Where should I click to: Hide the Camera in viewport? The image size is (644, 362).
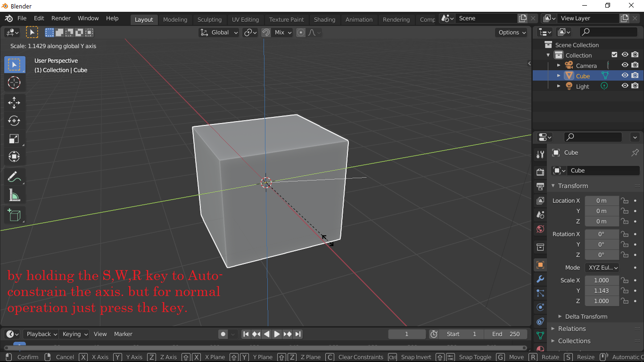pyautogui.click(x=625, y=65)
